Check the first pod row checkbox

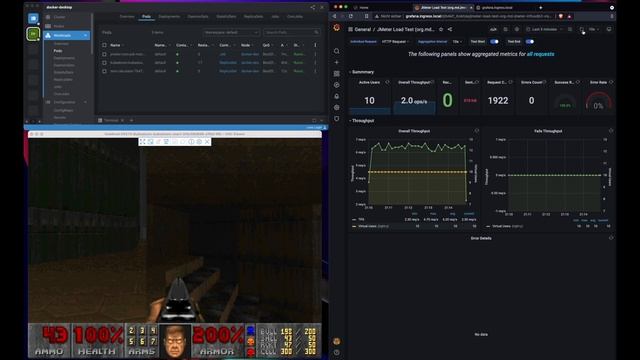click(x=104, y=54)
